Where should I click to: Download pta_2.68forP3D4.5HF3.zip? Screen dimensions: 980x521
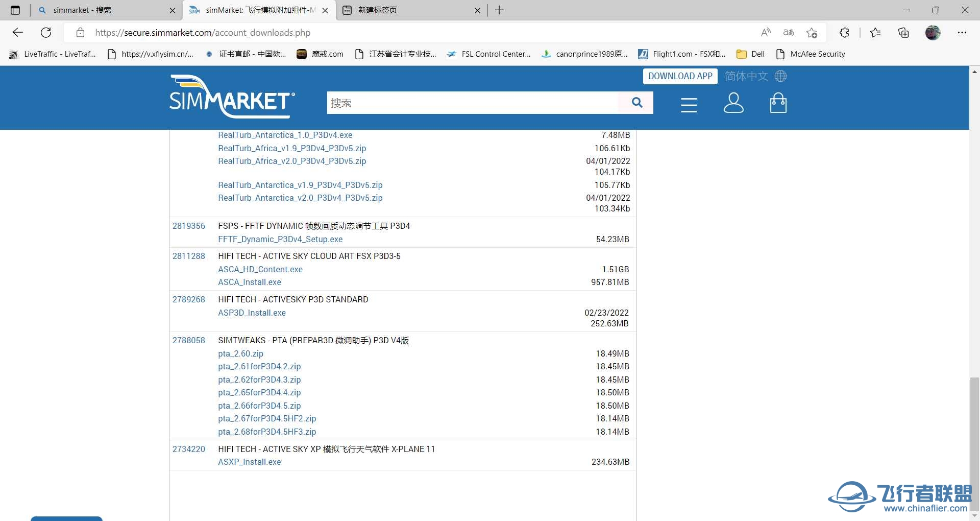(267, 432)
